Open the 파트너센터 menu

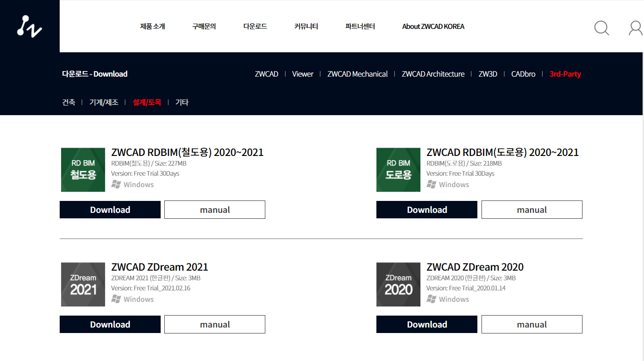[360, 26]
